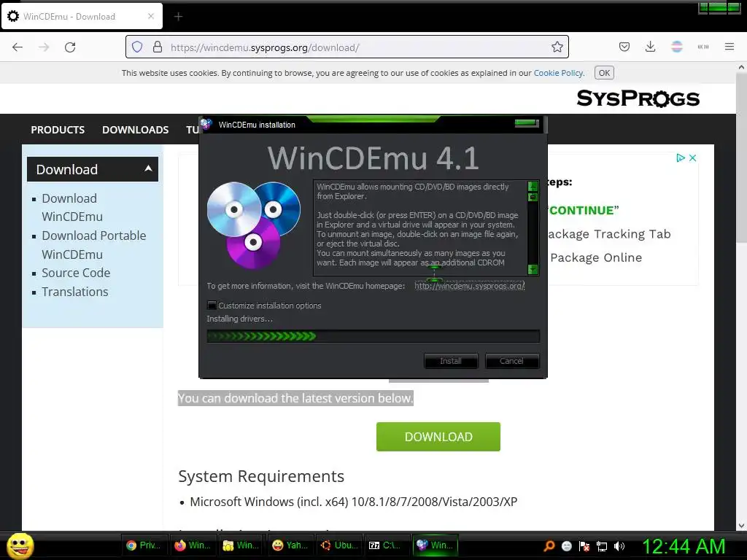This screenshot has height=560, width=747.
Task: Open the Firefox downloads panel
Action: 650,47
